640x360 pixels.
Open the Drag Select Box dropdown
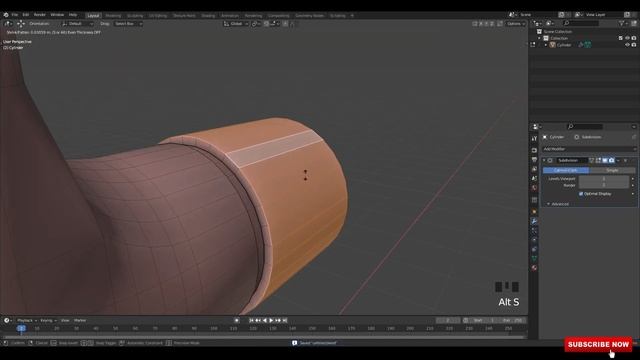pyautogui.click(x=128, y=24)
